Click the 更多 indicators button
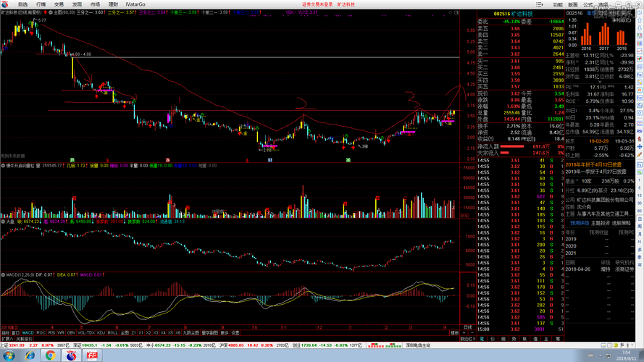Image resolution: width=644 pixels, height=362 pixels. tap(225, 332)
